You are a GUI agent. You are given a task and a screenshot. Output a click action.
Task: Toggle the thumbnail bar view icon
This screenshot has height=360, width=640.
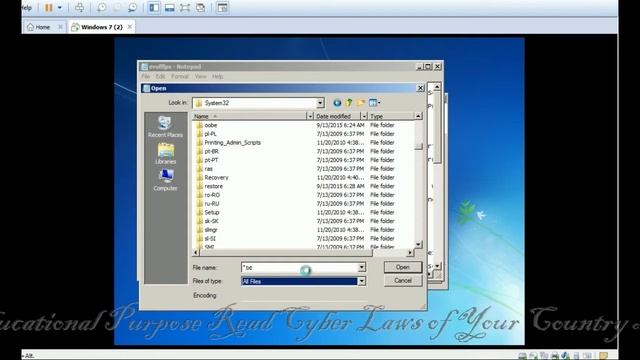[169, 8]
